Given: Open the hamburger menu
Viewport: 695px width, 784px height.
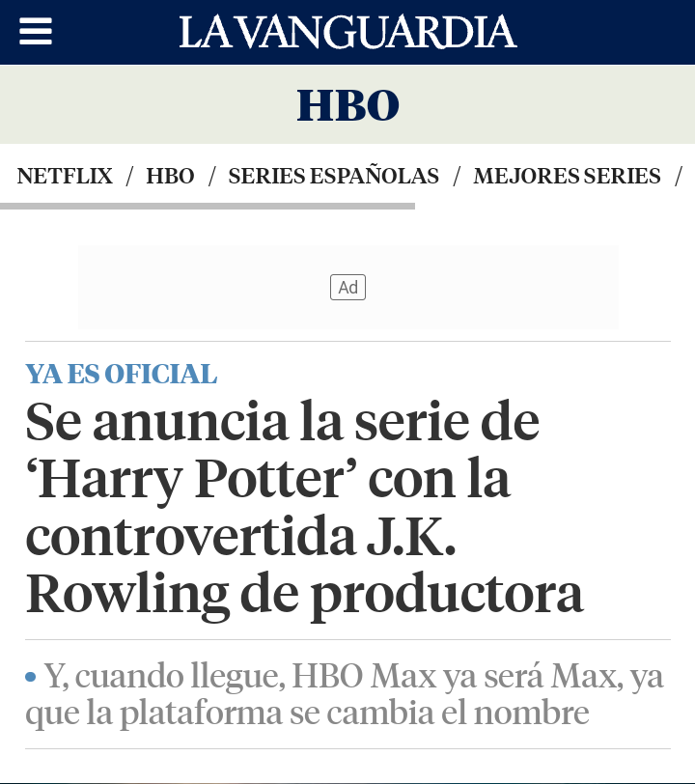Looking at the screenshot, I should pos(36,31).
